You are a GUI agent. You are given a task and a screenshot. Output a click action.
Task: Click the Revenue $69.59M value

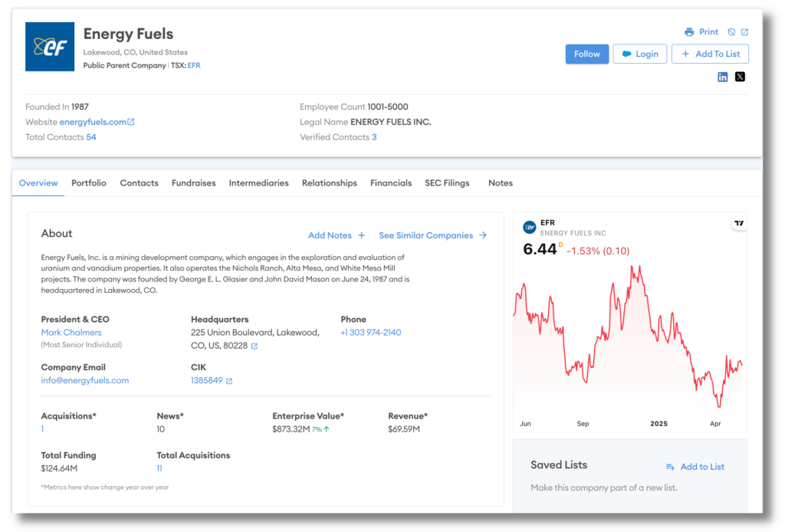404,429
